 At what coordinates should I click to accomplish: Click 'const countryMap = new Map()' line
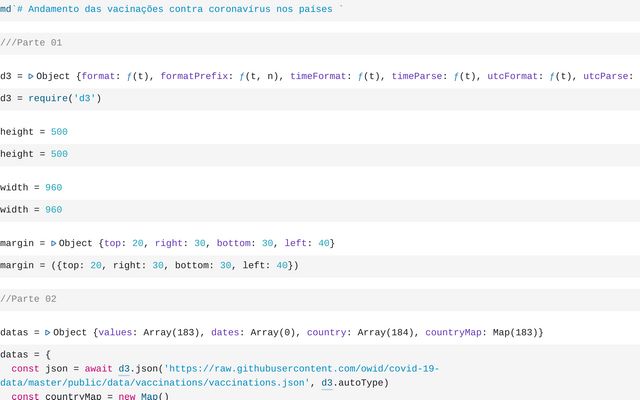[x=90, y=397]
